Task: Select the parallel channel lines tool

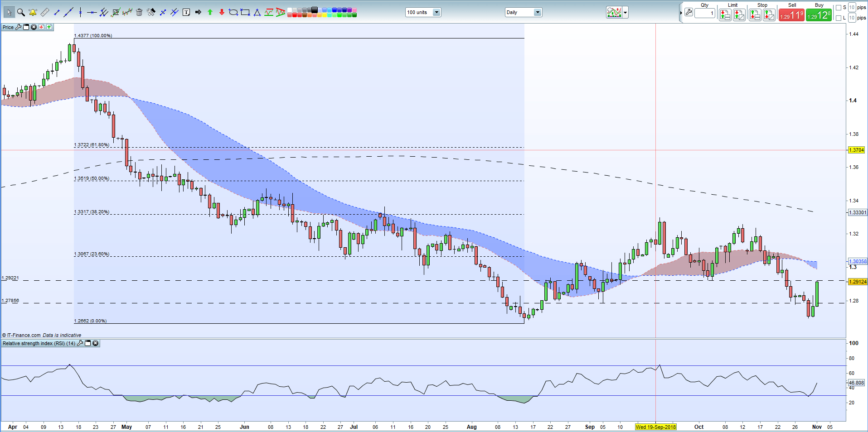Action: (x=103, y=12)
